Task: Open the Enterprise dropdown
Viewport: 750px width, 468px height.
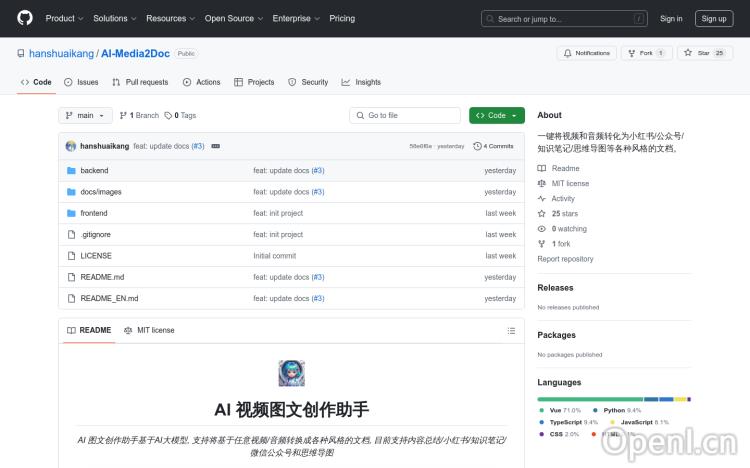Action: tap(296, 18)
